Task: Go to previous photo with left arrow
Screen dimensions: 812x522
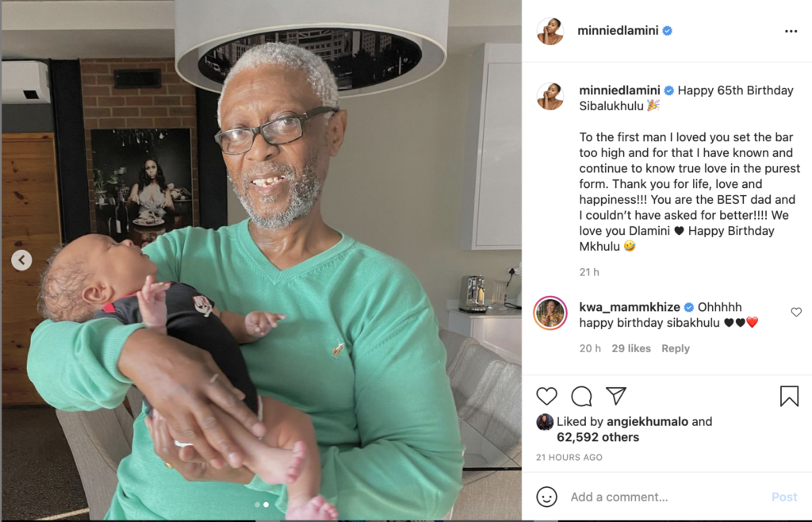Action: pyautogui.click(x=21, y=260)
